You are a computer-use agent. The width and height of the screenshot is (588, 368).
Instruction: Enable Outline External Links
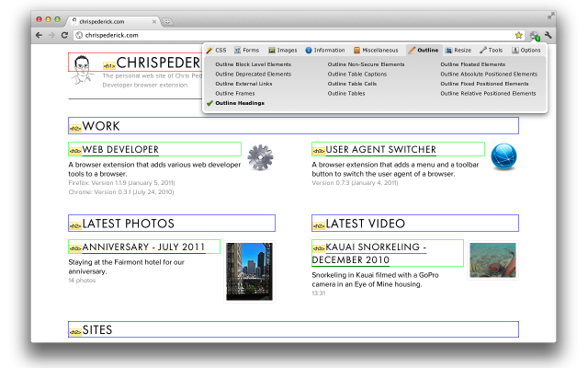point(243,84)
